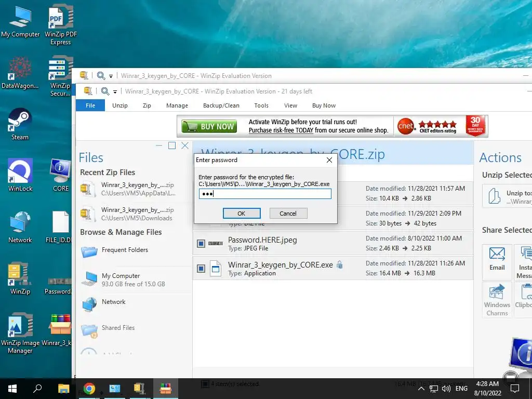
Task: Open the Unzip ribbon tab
Action: point(120,105)
